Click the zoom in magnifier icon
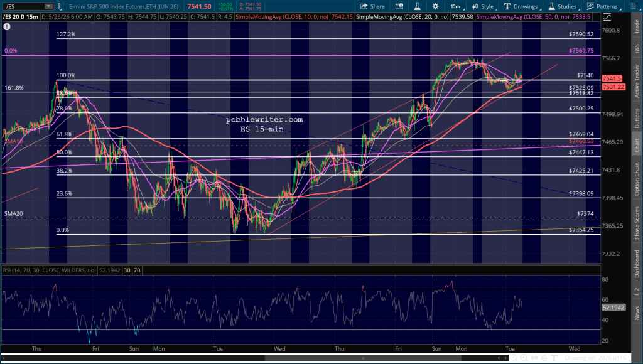This screenshot has height=364, width=643. [x=524, y=358]
